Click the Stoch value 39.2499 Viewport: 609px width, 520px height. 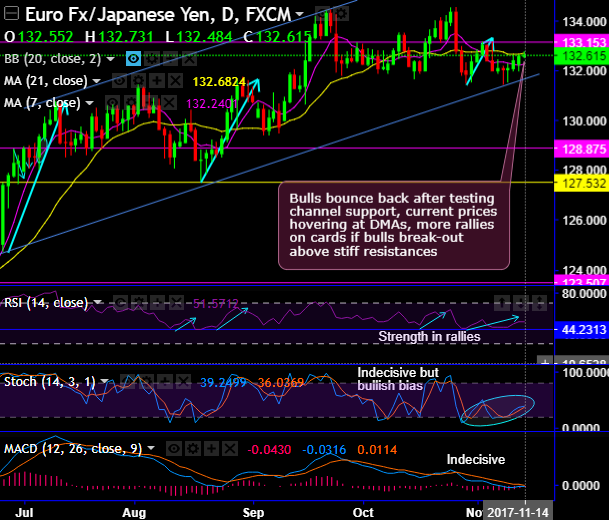tap(223, 383)
